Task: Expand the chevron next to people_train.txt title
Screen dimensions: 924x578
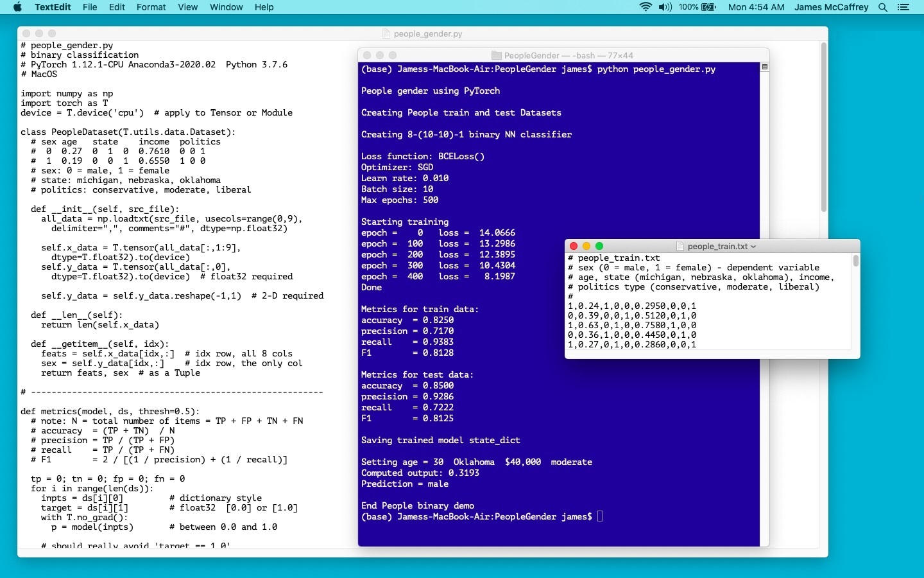Action: pyautogui.click(x=753, y=246)
